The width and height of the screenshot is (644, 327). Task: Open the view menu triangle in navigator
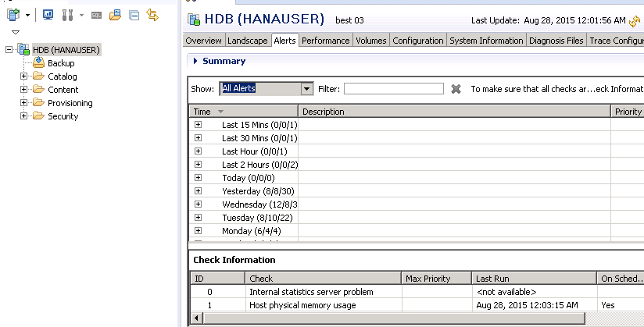[15, 32]
